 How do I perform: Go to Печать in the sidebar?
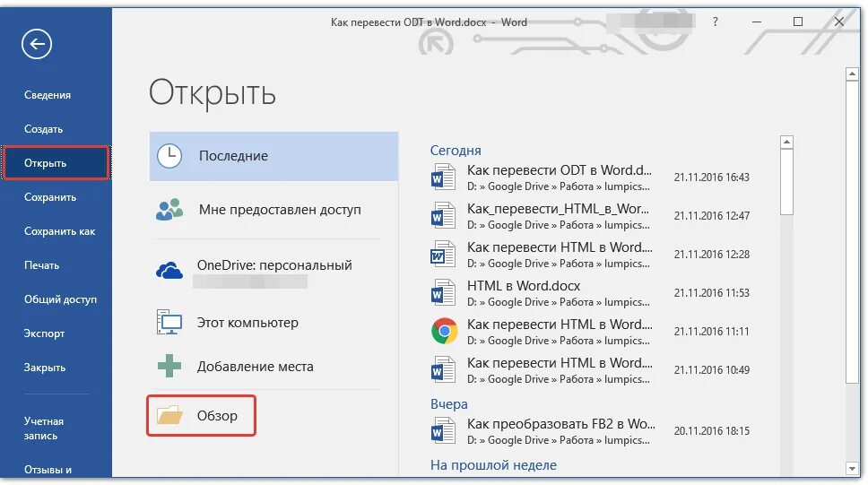tap(41, 265)
